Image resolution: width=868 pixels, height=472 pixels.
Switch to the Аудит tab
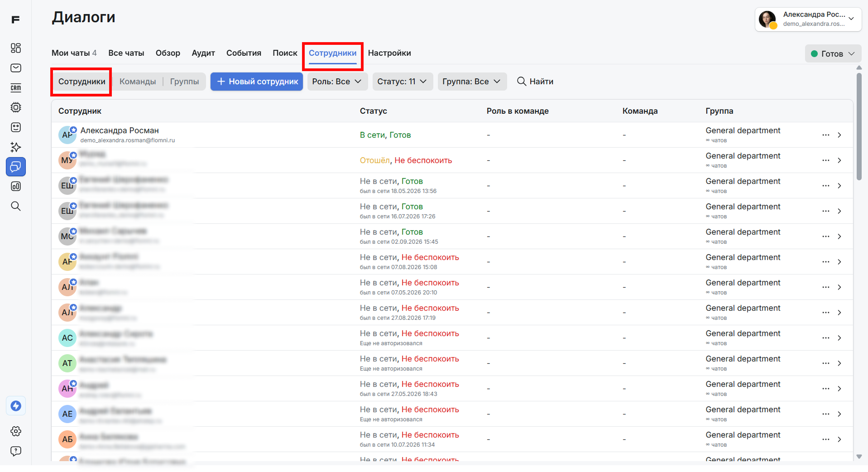click(203, 53)
